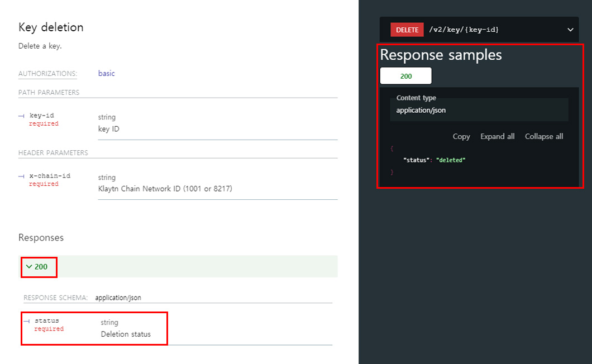Click the opening brace in the sample JSON
The height and width of the screenshot is (364, 592).
(x=392, y=149)
